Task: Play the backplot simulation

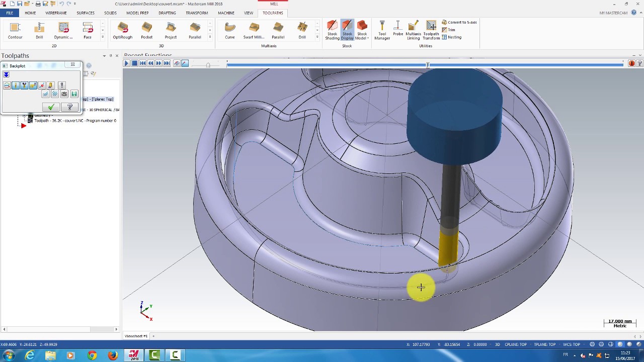Action: point(127,63)
